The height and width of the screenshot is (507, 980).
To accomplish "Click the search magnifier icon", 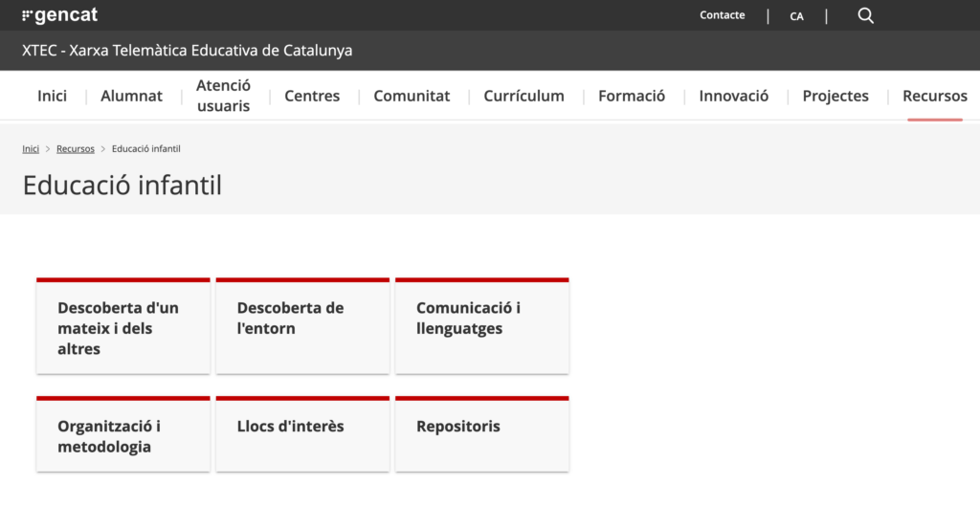I will click(865, 15).
